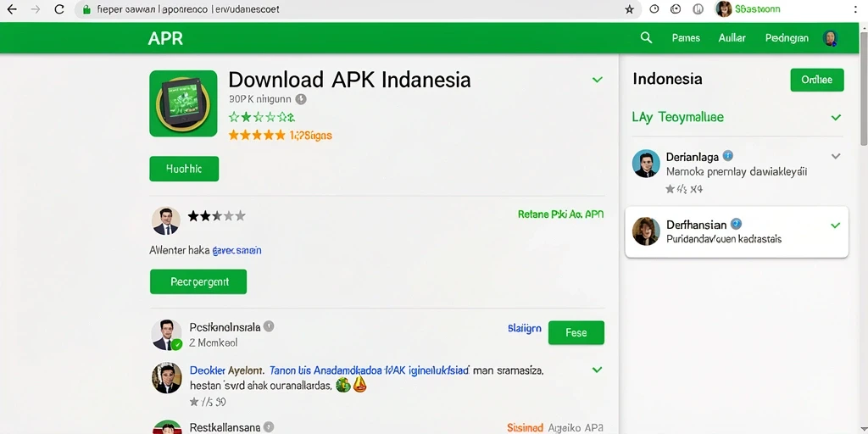Click the browser back arrow
Viewport: 868px width, 434px height.
coord(11,9)
